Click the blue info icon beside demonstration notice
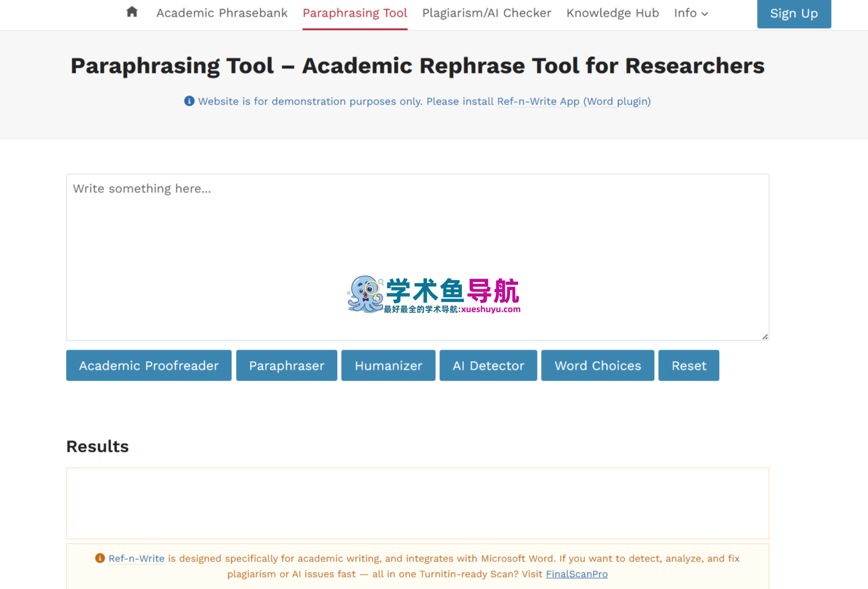 (189, 101)
